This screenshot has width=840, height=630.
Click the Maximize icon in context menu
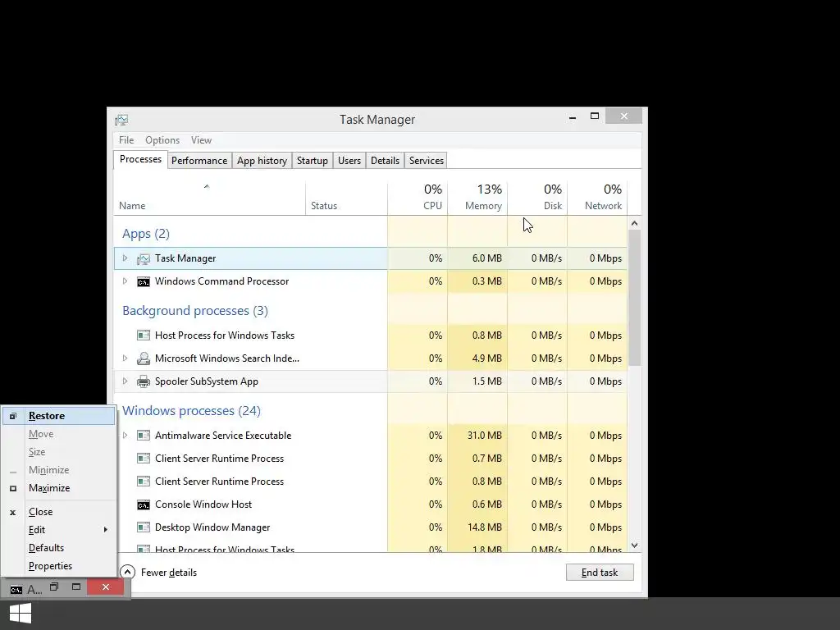pos(13,489)
